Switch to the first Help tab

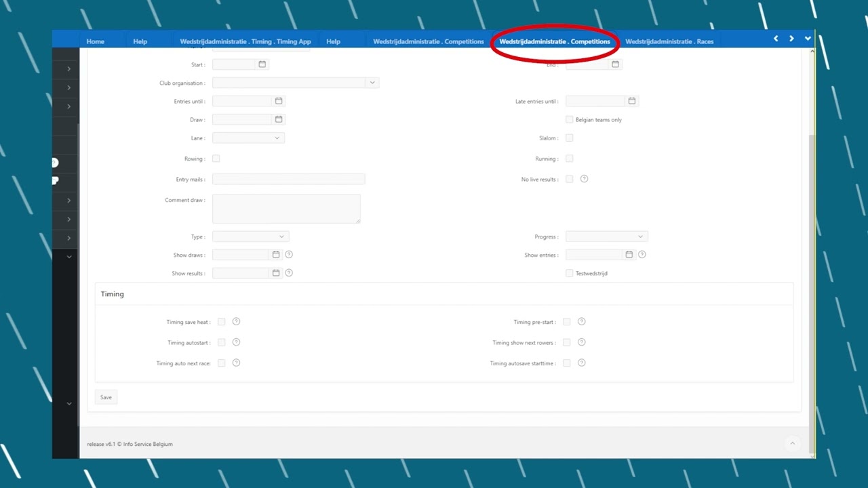(140, 41)
